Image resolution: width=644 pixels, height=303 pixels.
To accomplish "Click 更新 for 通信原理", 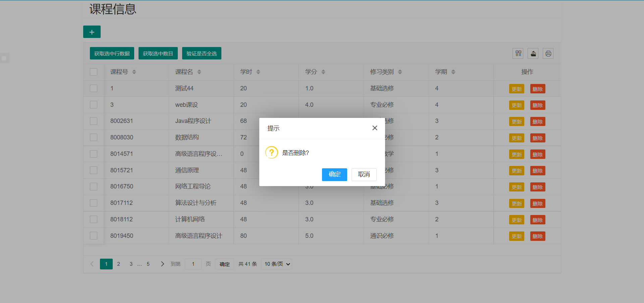I will (517, 171).
